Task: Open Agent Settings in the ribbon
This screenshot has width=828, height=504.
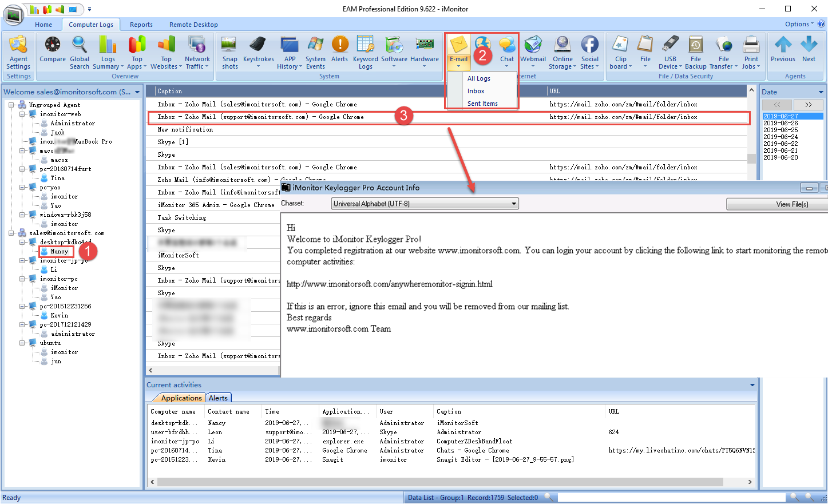Action: coord(18,53)
